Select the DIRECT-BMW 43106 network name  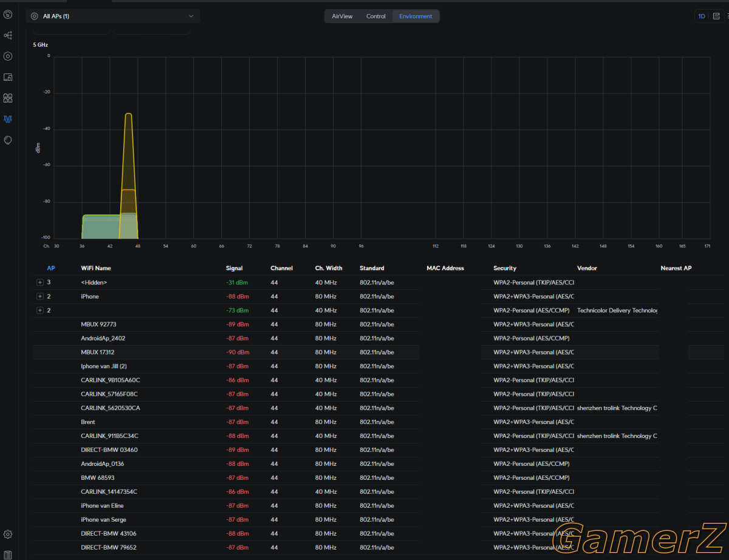point(109,534)
